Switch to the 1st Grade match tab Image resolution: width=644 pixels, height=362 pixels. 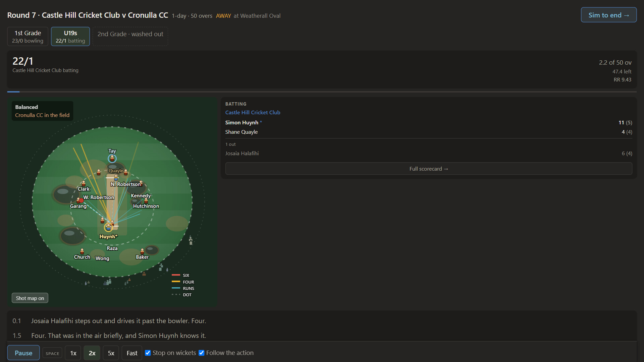pos(28,37)
